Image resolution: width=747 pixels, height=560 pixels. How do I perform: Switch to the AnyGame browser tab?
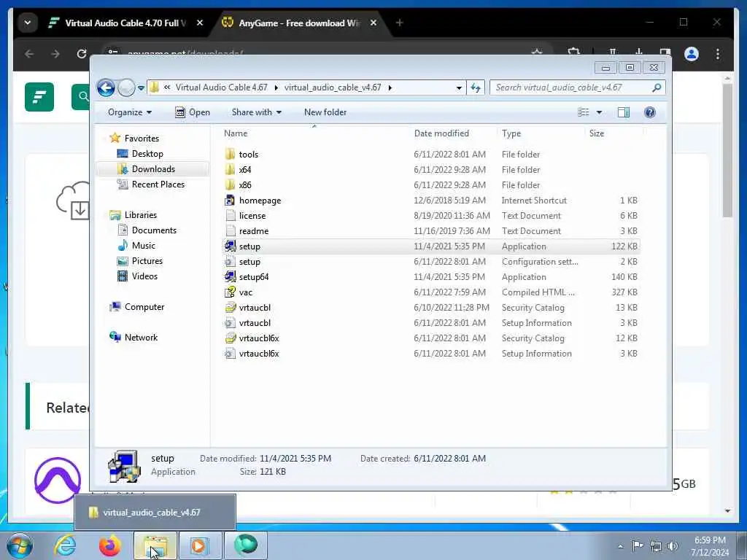pos(298,23)
